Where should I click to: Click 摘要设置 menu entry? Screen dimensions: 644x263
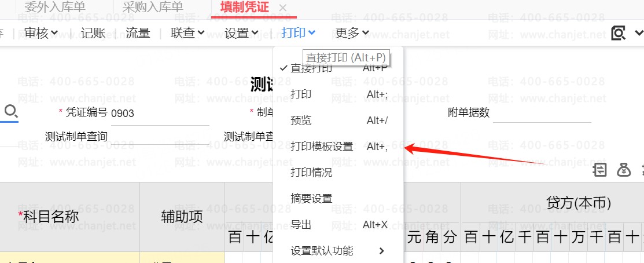[311, 199]
